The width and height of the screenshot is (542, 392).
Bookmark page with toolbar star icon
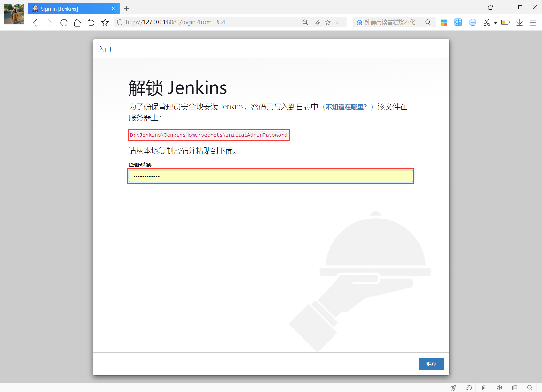(x=105, y=23)
